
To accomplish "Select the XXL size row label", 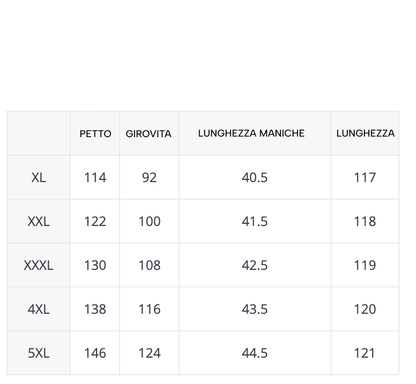I will [x=39, y=221].
